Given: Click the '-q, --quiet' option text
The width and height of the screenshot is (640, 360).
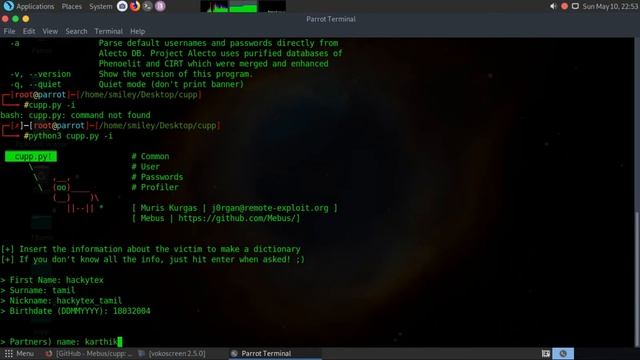Looking at the screenshot, I should pyautogui.click(x=36, y=84).
